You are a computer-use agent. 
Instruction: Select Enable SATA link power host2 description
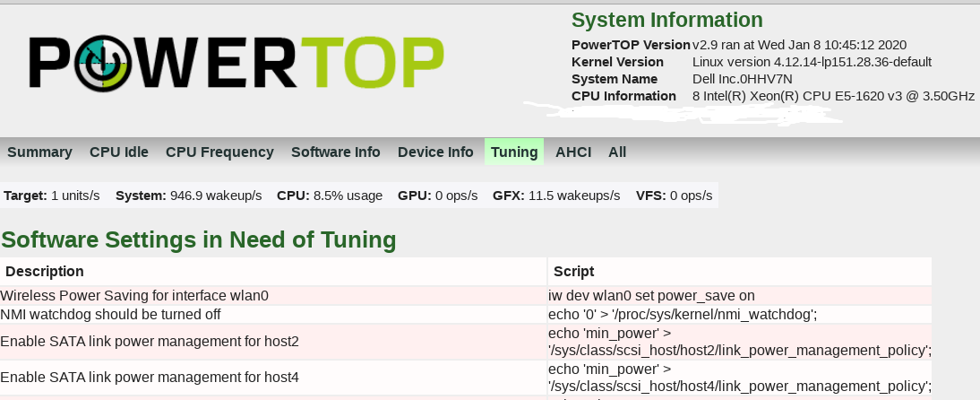coord(150,341)
